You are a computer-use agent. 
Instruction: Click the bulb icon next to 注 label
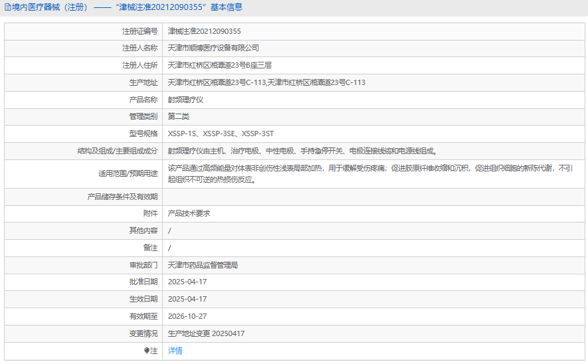click(147, 351)
